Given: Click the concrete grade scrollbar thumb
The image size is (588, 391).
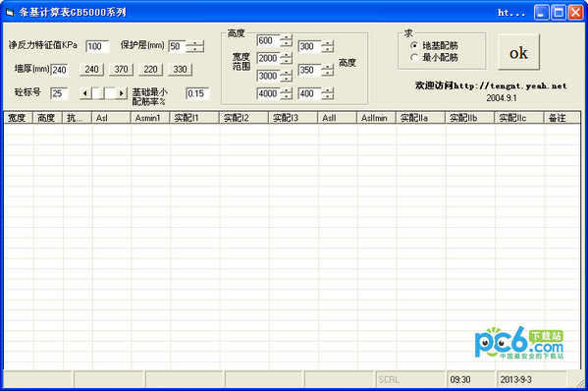Looking at the screenshot, I should coord(98,93).
